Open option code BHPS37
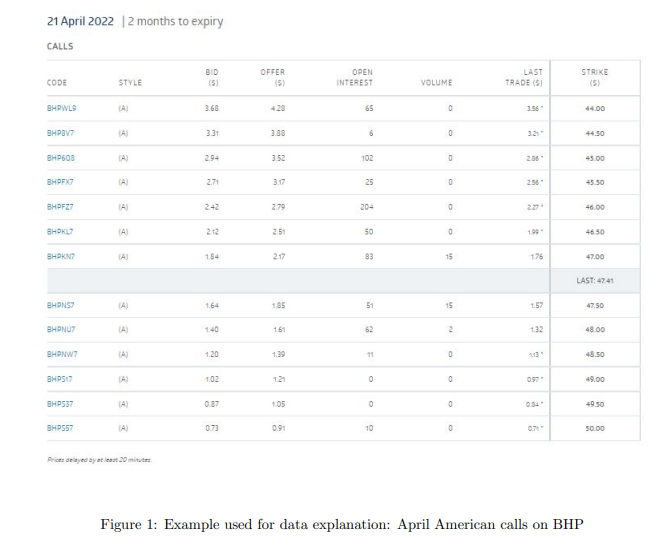662x548 pixels. pyautogui.click(x=60, y=404)
